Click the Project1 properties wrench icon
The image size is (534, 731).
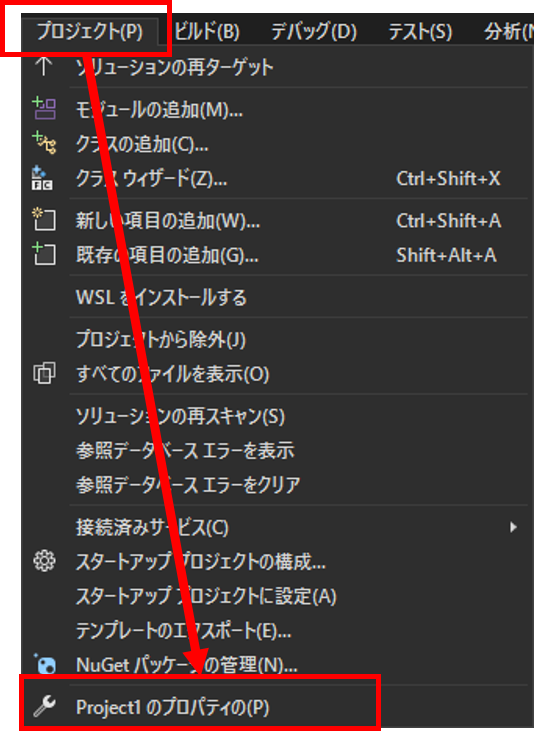[44, 706]
